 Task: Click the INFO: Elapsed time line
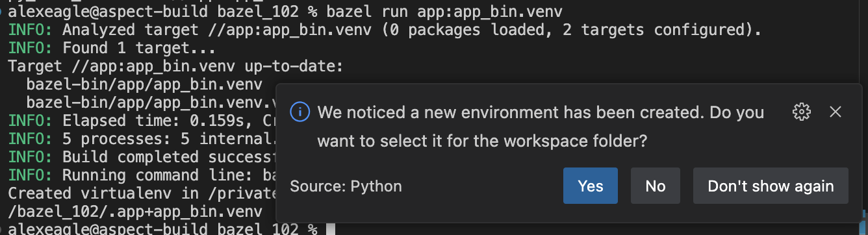tap(142, 121)
